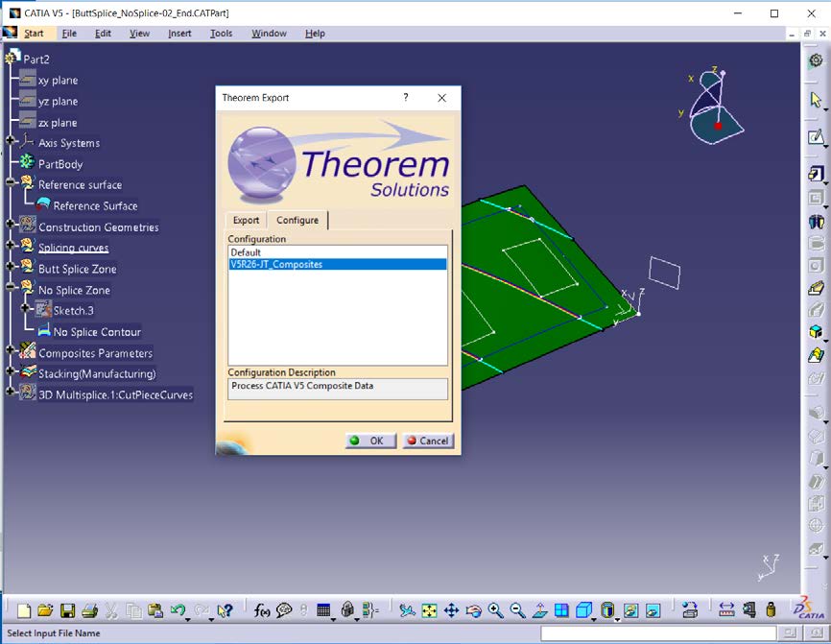Screen dimensions: 831x644
Task: Open the File menu
Action: point(69,34)
